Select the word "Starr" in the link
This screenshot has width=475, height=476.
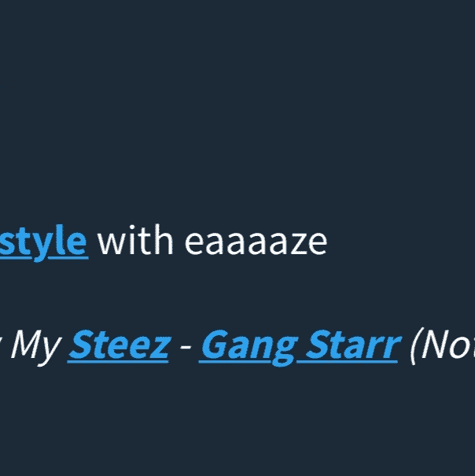tap(353, 345)
